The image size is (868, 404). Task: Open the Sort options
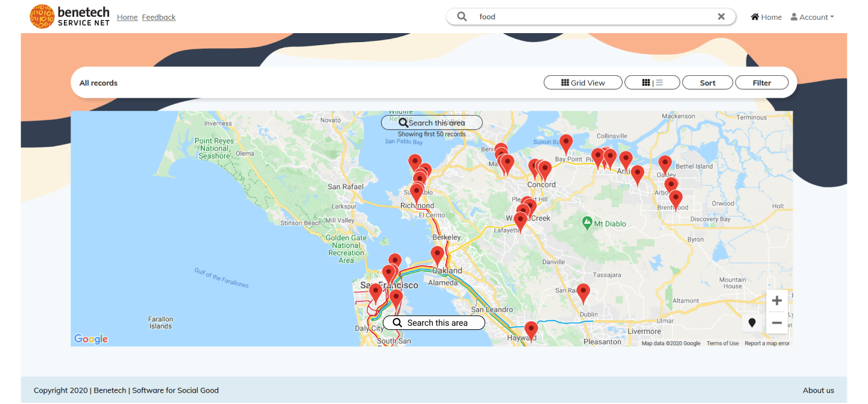point(708,82)
